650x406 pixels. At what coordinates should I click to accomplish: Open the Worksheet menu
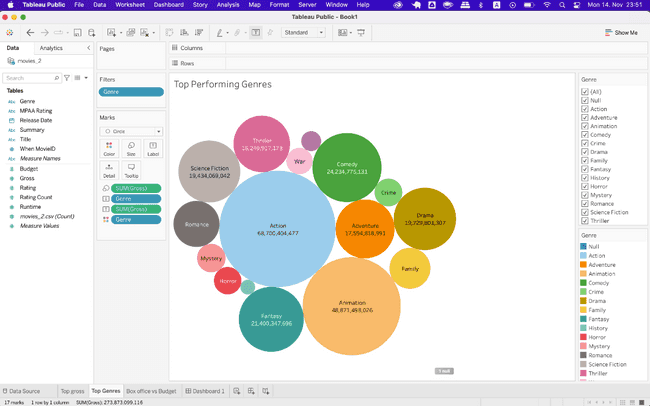click(130, 5)
